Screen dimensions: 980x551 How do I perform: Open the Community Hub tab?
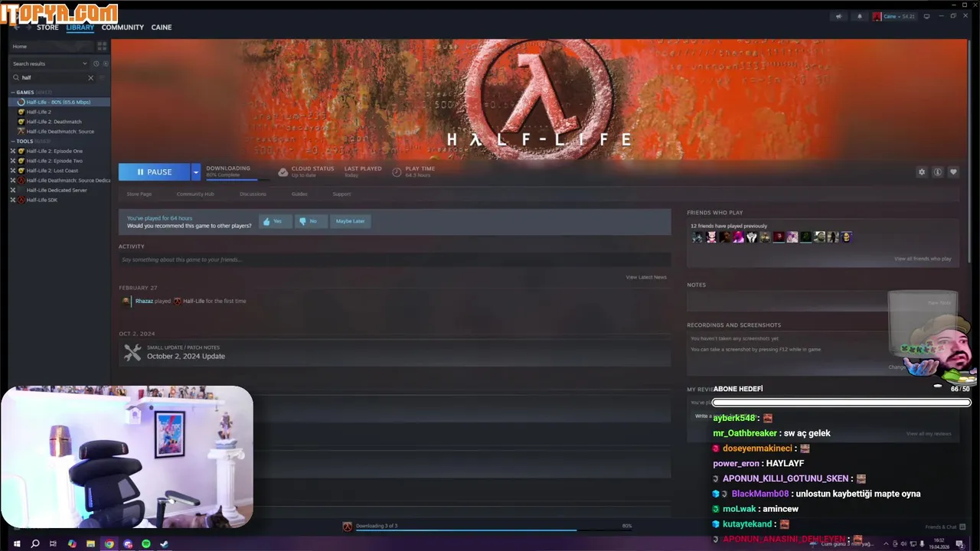(195, 194)
